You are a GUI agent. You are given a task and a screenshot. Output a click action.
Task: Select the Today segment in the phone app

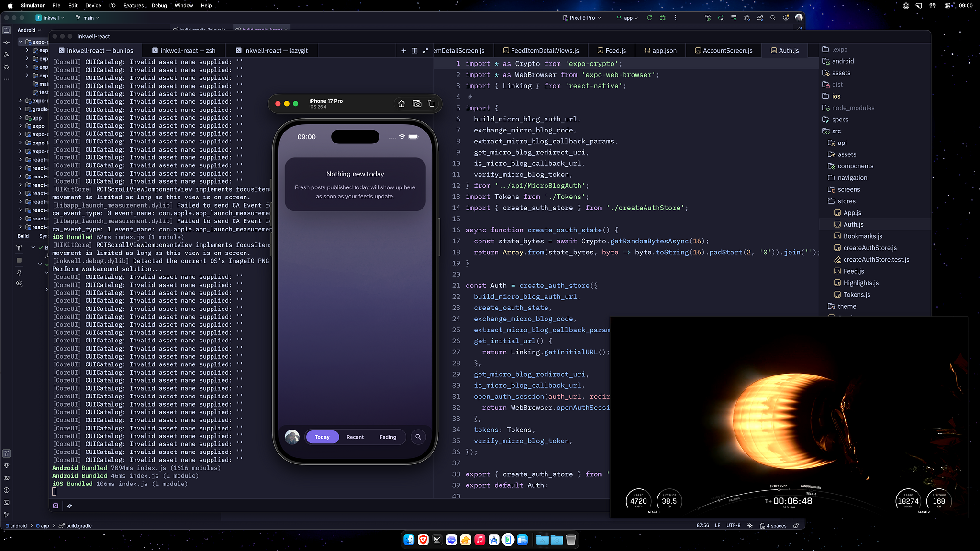(x=322, y=437)
